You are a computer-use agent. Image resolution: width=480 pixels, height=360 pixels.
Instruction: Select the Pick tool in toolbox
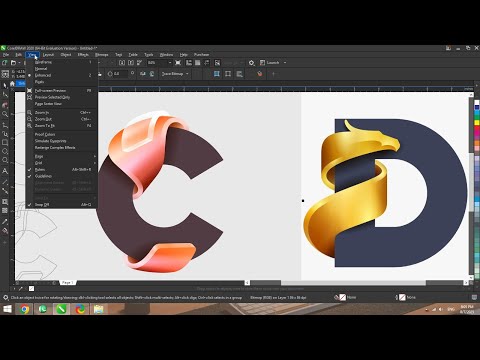tap(5, 86)
